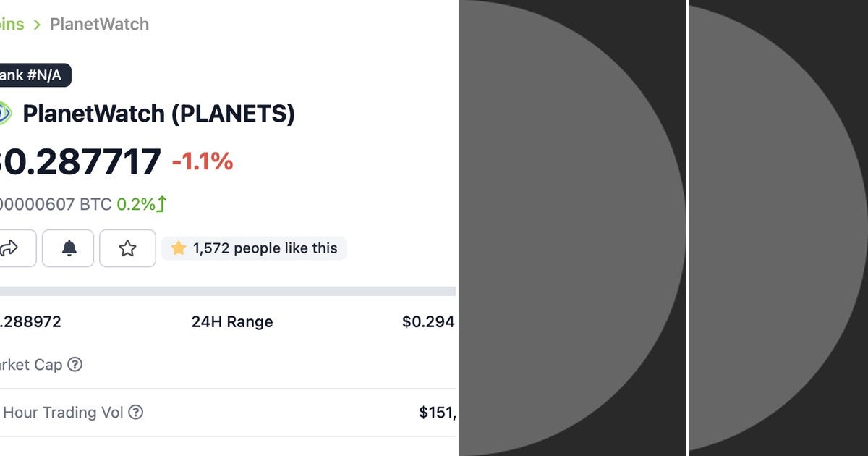Viewport: 868px width, 456px height.
Task: Click the $0.294 range high value
Action: click(x=428, y=321)
